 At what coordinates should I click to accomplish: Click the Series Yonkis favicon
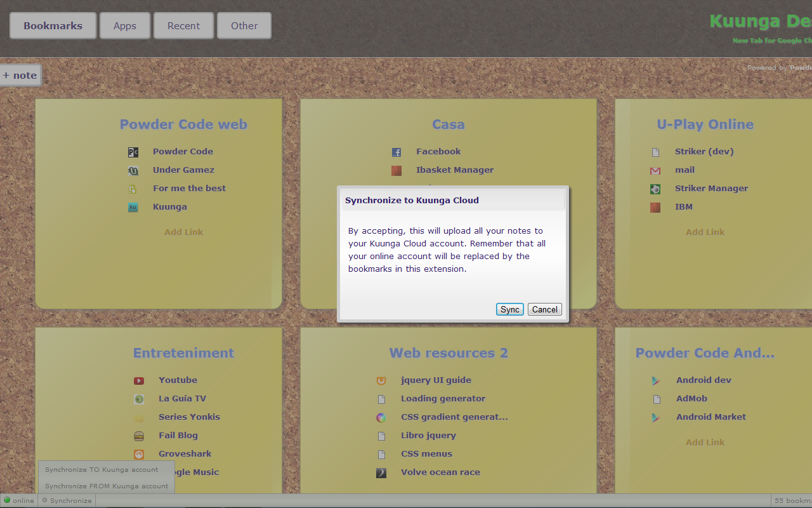pyautogui.click(x=139, y=418)
